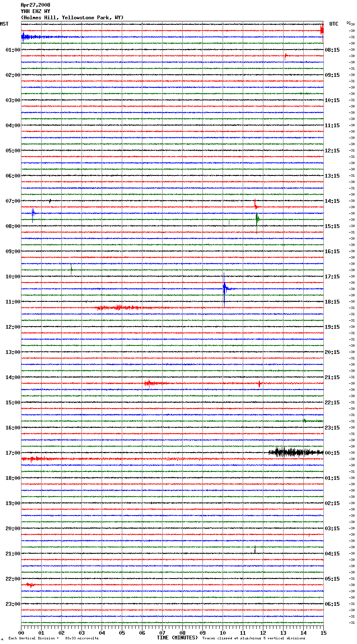The height and width of the screenshot is (644, 357).
Task: Click the black tremor burst before 00:15 UTC
Action: pyautogui.click(x=296, y=452)
